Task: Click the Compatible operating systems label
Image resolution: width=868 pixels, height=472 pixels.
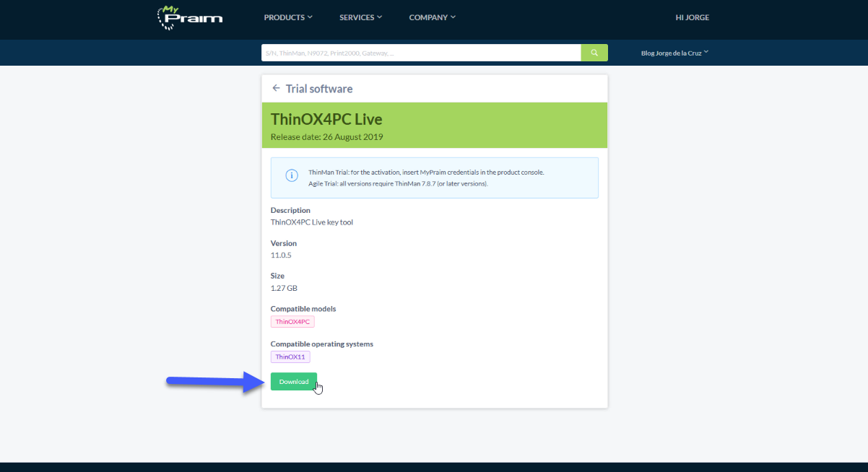Action: tap(322, 344)
